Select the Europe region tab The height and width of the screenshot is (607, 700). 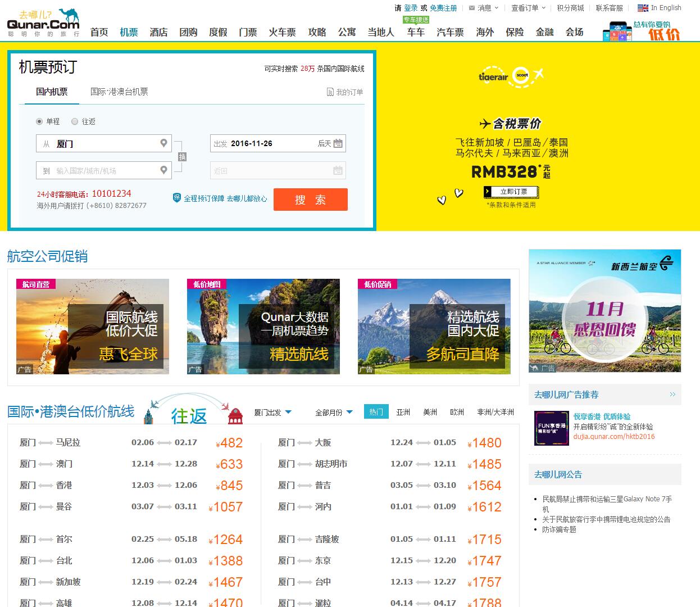pos(457,412)
